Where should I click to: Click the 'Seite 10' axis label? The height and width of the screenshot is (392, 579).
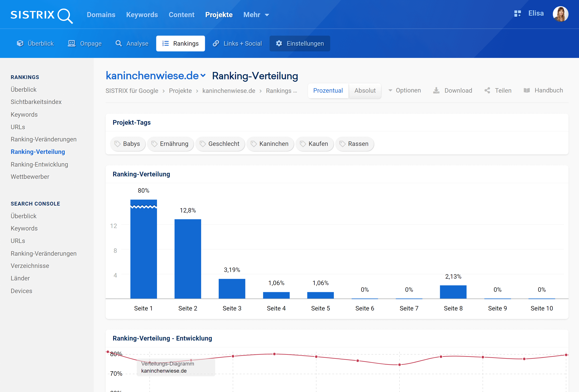(x=542, y=308)
